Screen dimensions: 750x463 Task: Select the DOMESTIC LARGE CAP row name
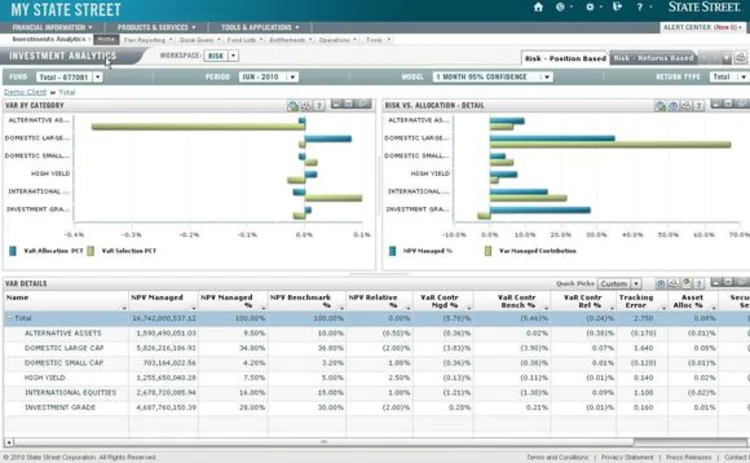64,348
